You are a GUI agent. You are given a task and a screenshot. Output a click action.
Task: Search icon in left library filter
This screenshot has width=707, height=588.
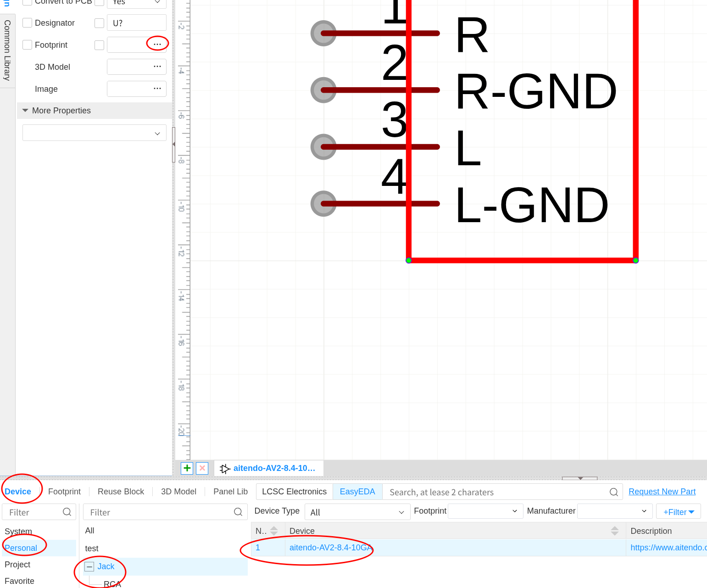[x=67, y=512]
